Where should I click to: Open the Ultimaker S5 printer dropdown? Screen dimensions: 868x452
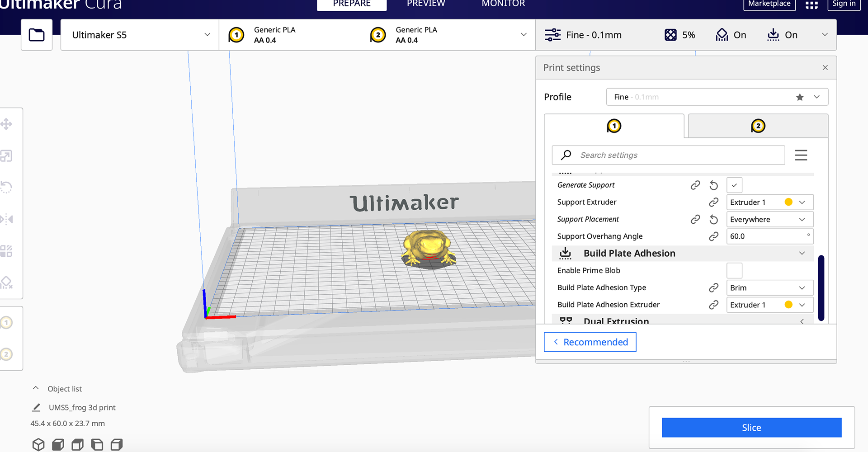(140, 35)
